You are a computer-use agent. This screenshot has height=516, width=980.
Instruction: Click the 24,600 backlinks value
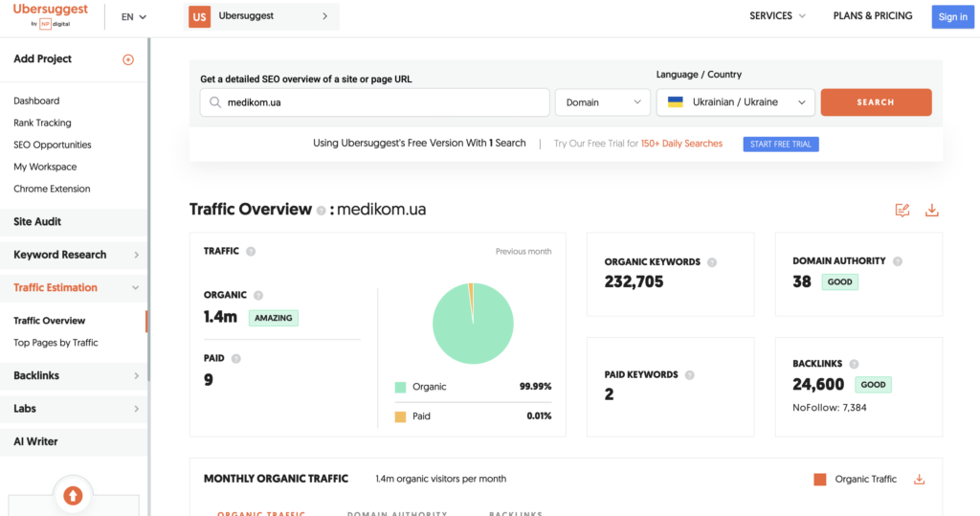click(818, 385)
